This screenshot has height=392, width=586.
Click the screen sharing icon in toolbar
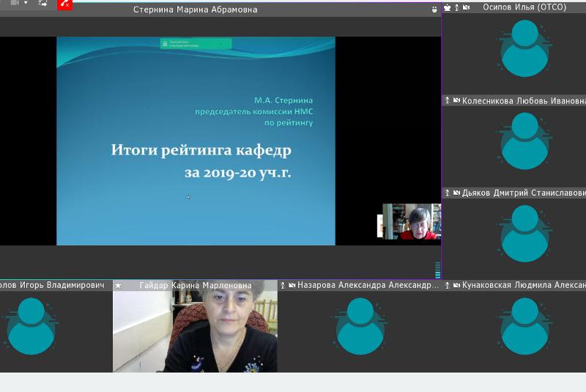(x=42, y=3)
